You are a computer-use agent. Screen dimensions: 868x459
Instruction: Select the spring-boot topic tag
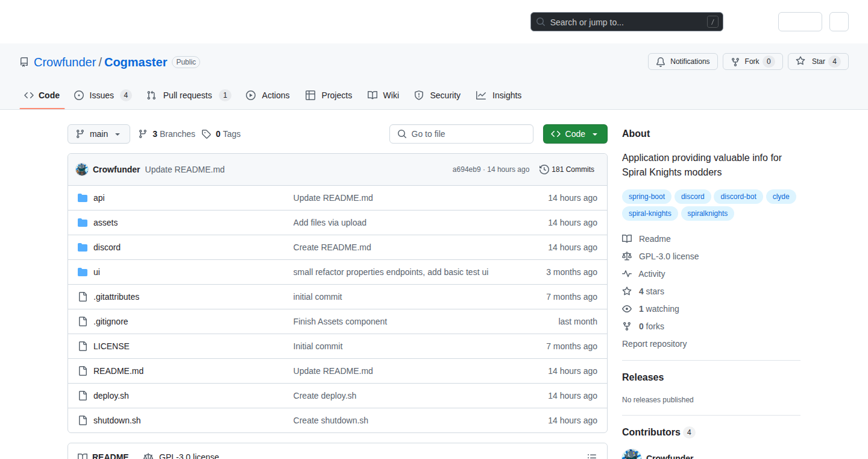click(x=647, y=197)
